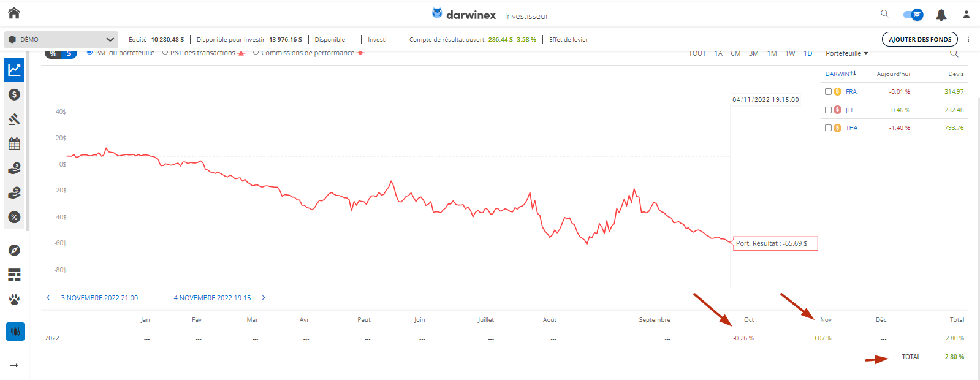
Task: Check the FRA darwin checkbox
Action: pos(828,92)
